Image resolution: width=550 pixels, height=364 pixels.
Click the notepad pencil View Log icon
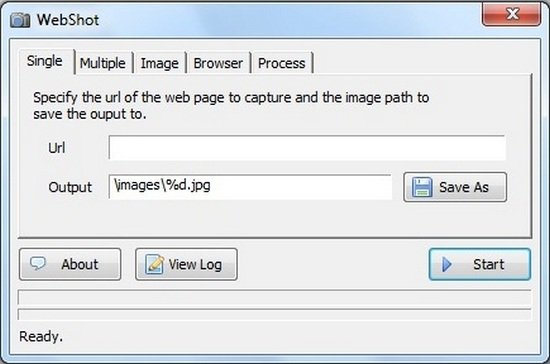coord(155,264)
